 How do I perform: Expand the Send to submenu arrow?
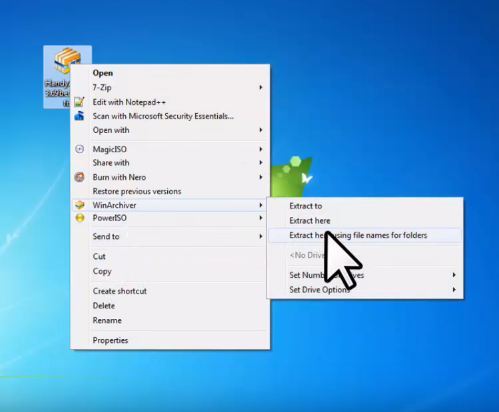click(261, 236)
